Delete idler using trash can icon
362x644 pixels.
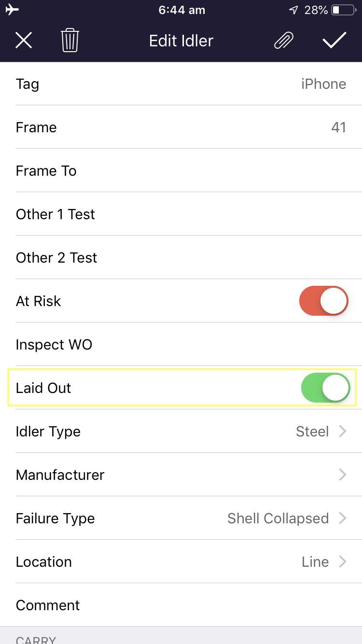tap(70, 40)
